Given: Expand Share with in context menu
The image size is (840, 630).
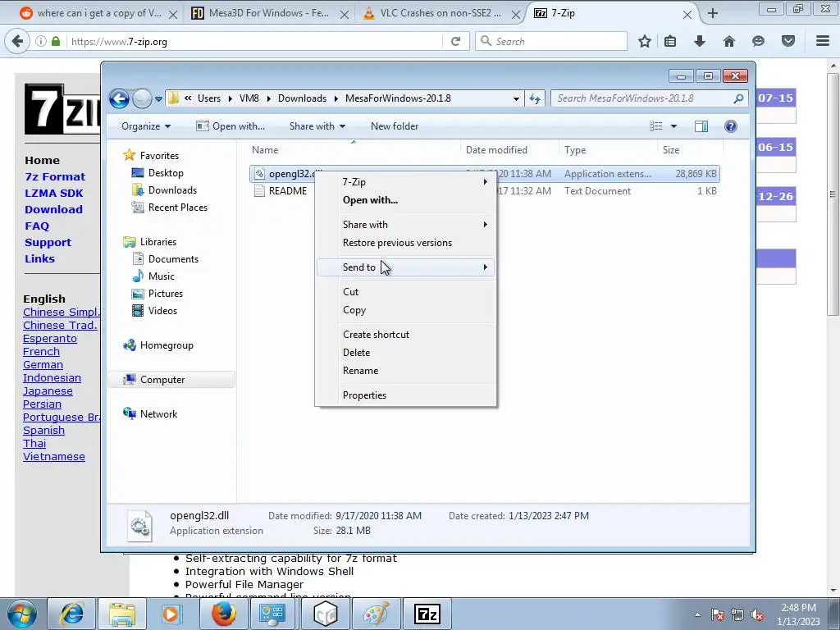Looking at the screenshot, I should (407, 225).
